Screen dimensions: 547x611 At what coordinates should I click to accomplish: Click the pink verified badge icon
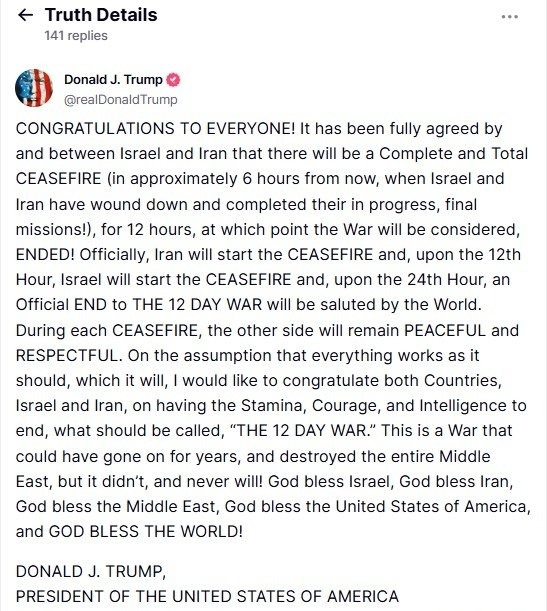coord(173,80)
